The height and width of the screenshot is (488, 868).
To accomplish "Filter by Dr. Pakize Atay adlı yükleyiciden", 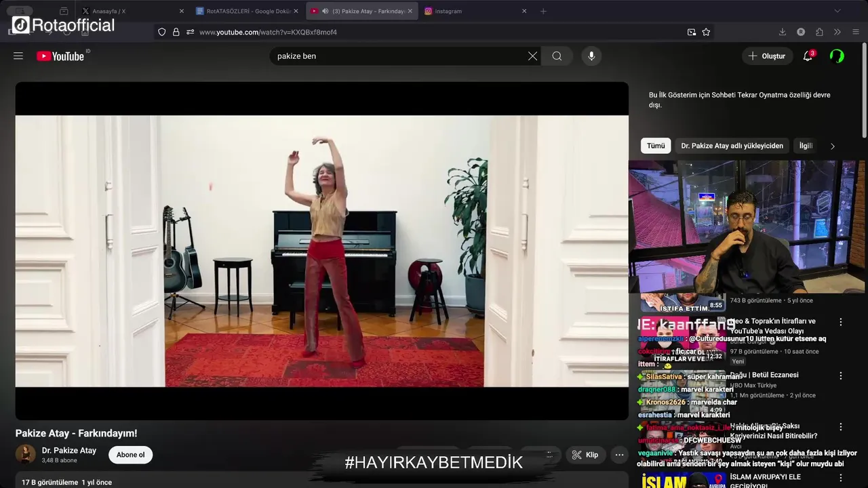I will [x=732, y=146].
